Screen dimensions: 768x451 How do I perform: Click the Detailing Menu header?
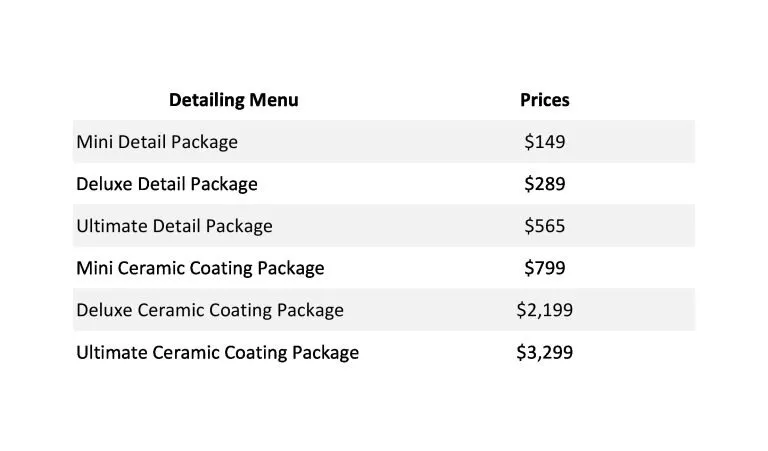coord(234,100)
